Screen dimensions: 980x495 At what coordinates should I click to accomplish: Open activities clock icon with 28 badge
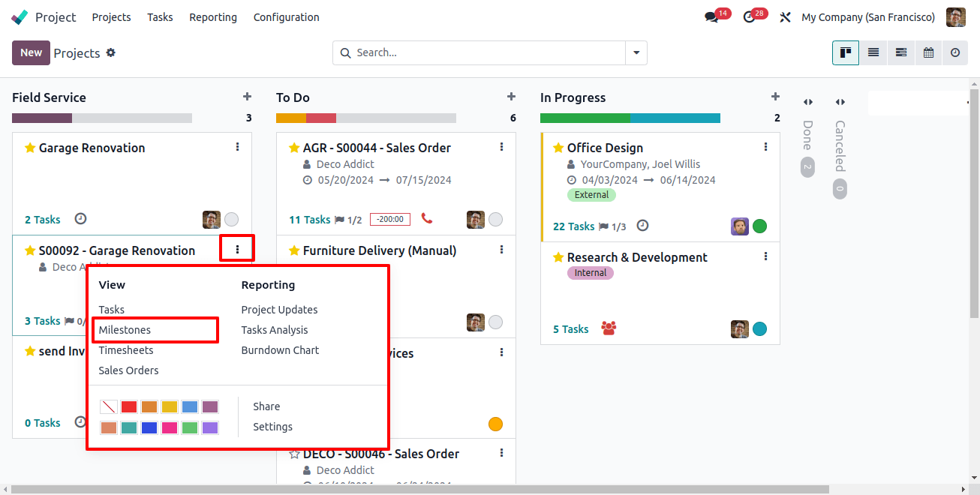(749, 17)
